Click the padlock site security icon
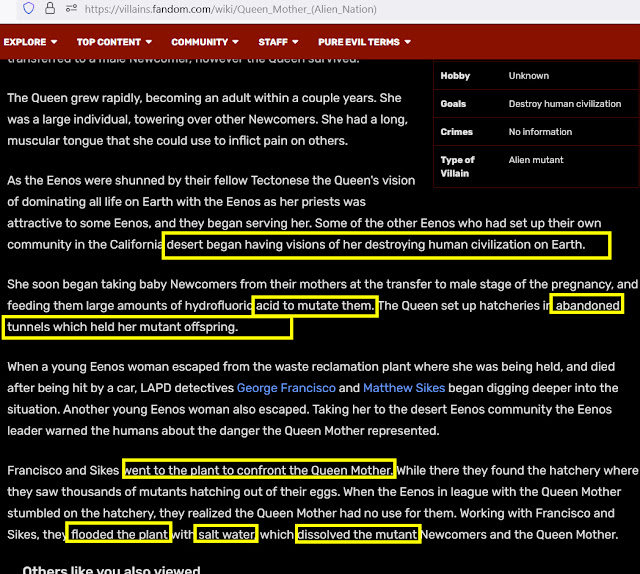 coord(50,8)
